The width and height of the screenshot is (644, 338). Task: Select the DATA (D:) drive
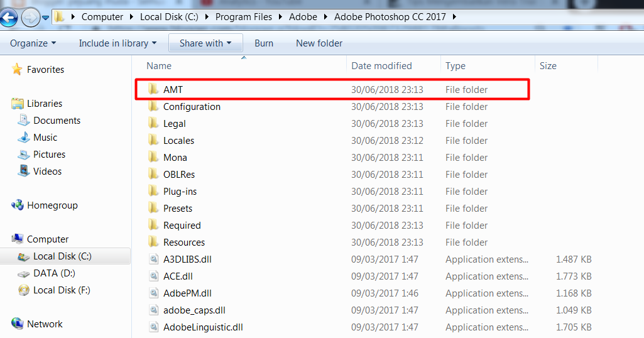click(x=54, y=273)
